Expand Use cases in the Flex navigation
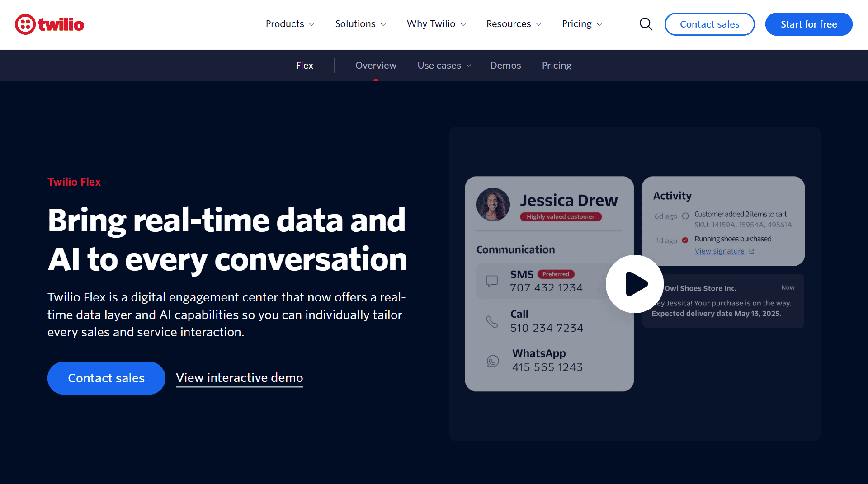The image size is (868, 484). [444, 66]
